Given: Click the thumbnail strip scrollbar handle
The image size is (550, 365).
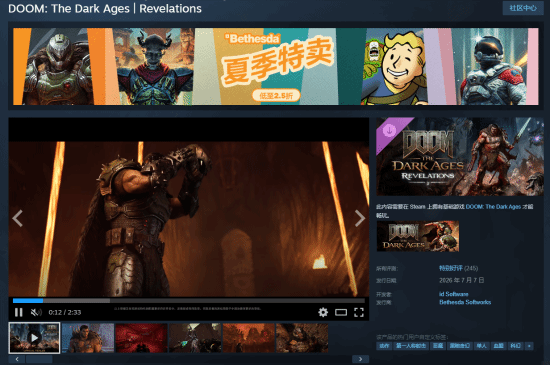Looking at the screenshot, I should (39, 359).
